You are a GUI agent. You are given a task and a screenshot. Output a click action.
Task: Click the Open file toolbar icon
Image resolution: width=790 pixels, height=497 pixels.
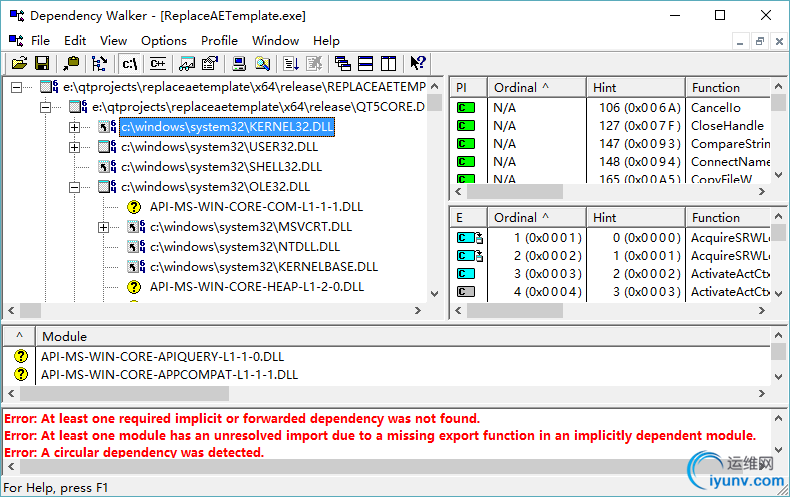[20, 64]
